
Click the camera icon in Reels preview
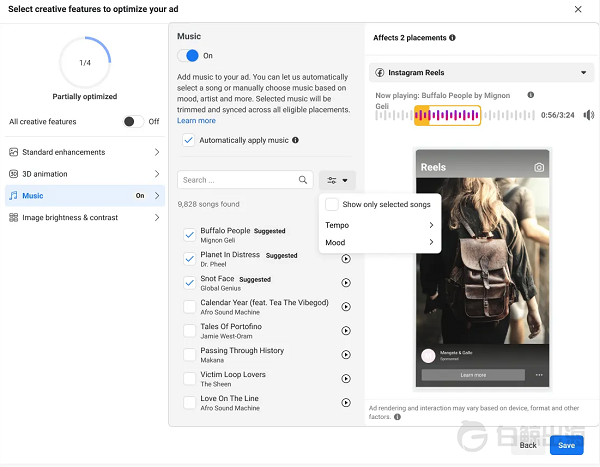(539, 167)
